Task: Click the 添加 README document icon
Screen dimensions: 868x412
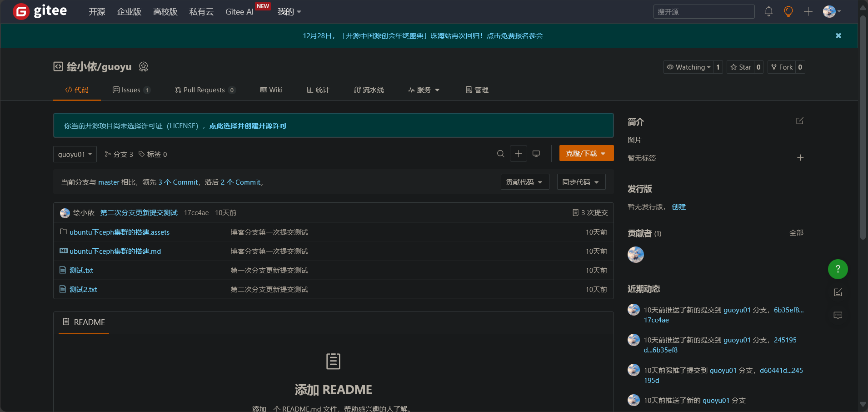Action: point(333,362)
